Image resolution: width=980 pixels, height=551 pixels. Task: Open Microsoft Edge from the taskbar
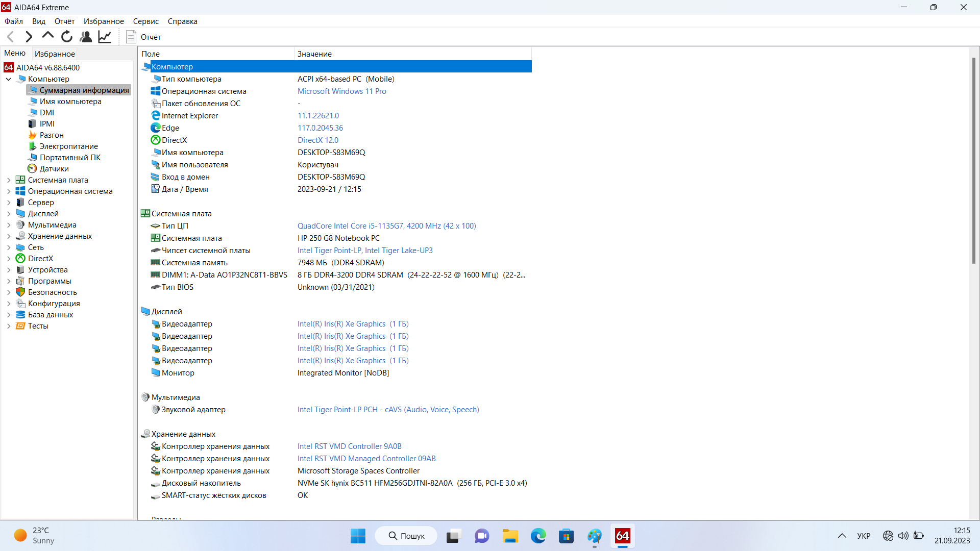538,536
